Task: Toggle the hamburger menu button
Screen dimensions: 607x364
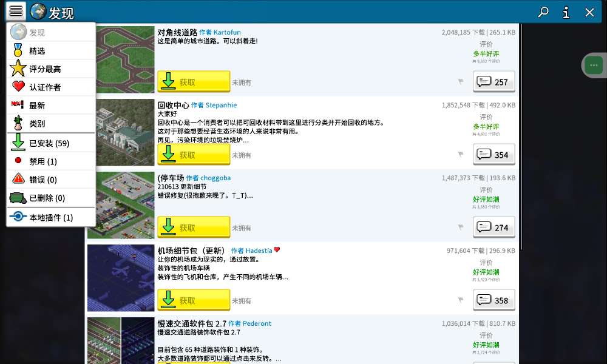Action: click(16, 11)
